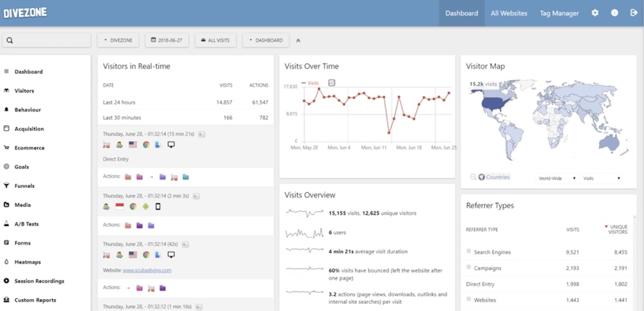Click the zoom out magnifier under Visitor Map
The width and height of the screenshot is (644, 311).
pyautogui.click(x=473, y=177)
